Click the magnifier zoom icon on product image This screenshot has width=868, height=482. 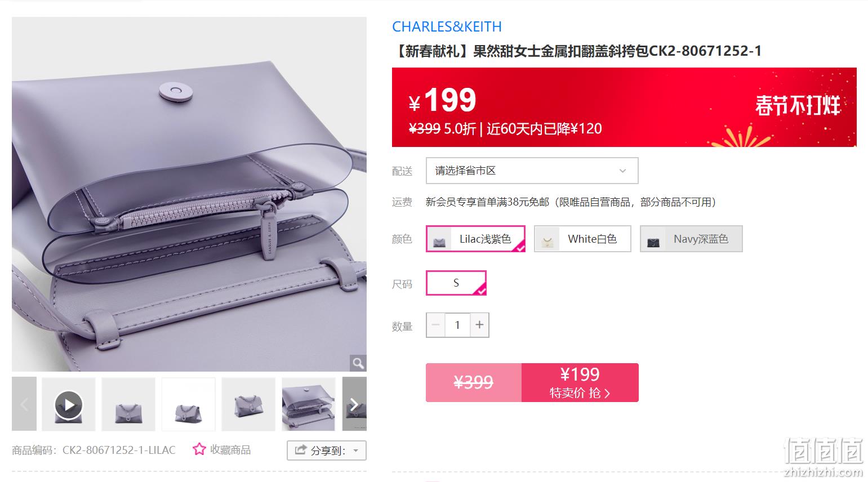[358, 363]
